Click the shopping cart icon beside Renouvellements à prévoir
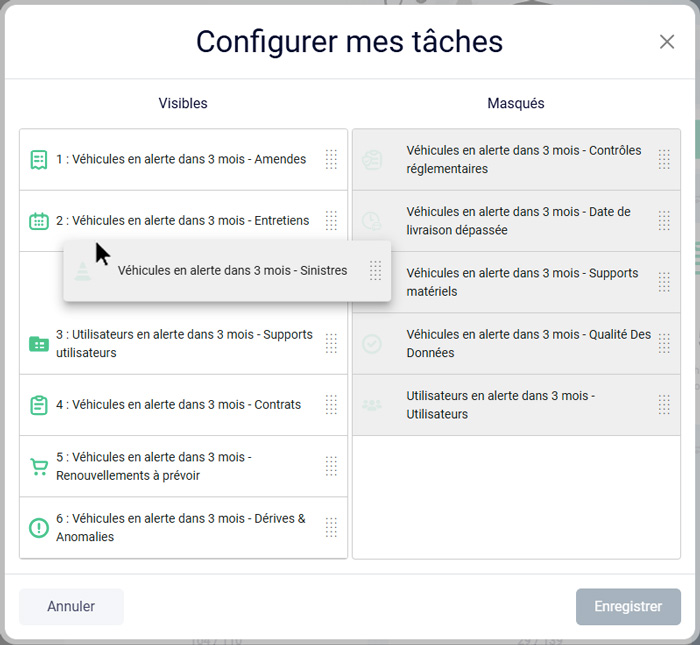The height and width of the screenshot is (645, 700). [39, 466]
